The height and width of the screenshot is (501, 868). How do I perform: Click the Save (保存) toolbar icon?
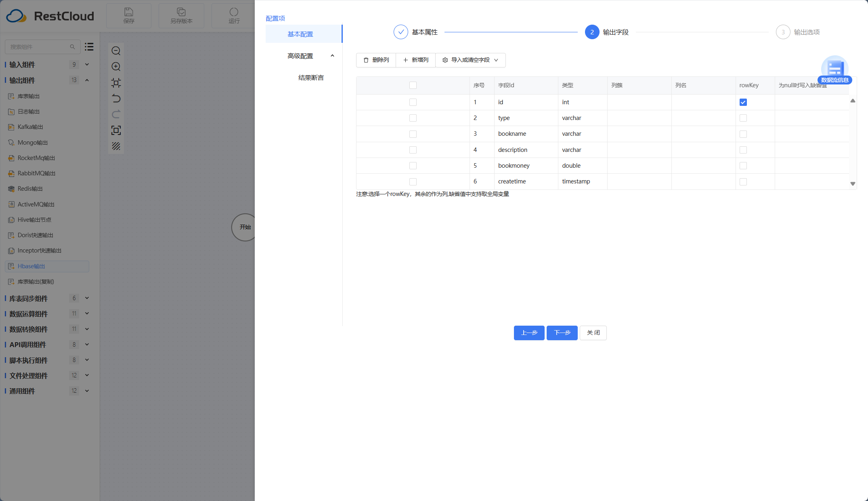(x=129, y=12)
